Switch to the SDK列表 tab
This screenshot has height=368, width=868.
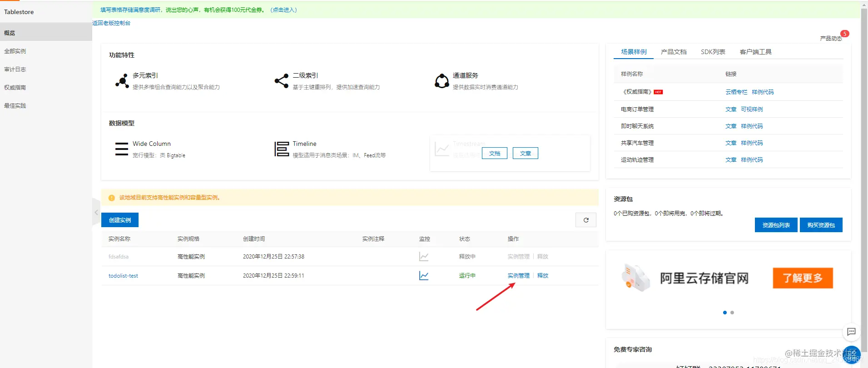pyautogui.click(x=713, y=52)
